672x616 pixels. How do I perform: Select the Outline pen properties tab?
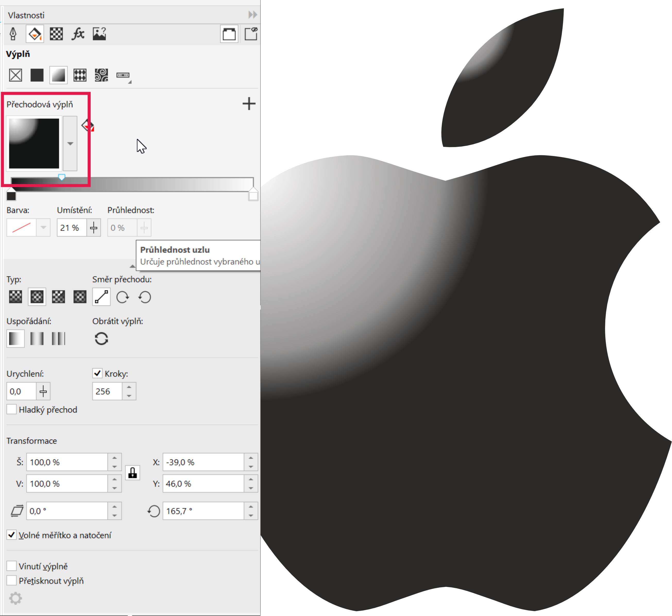point(13,34)
